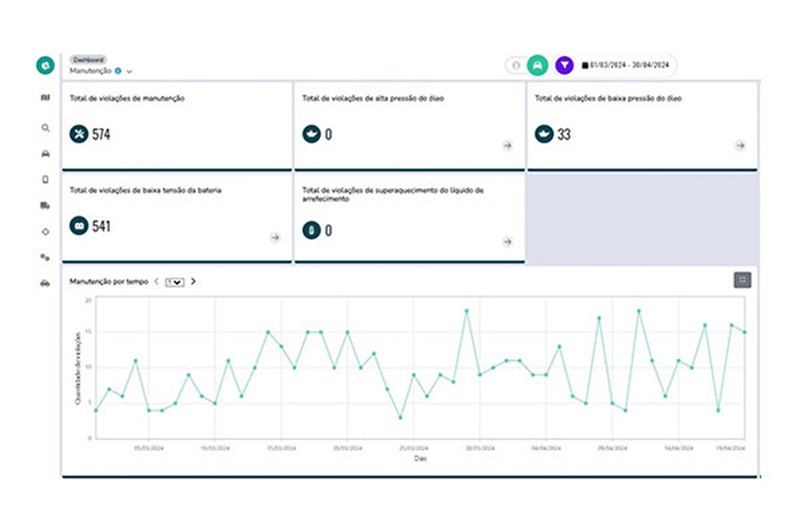
Task: Click the purple filter funnel button
Action: [x=565, y=65]
